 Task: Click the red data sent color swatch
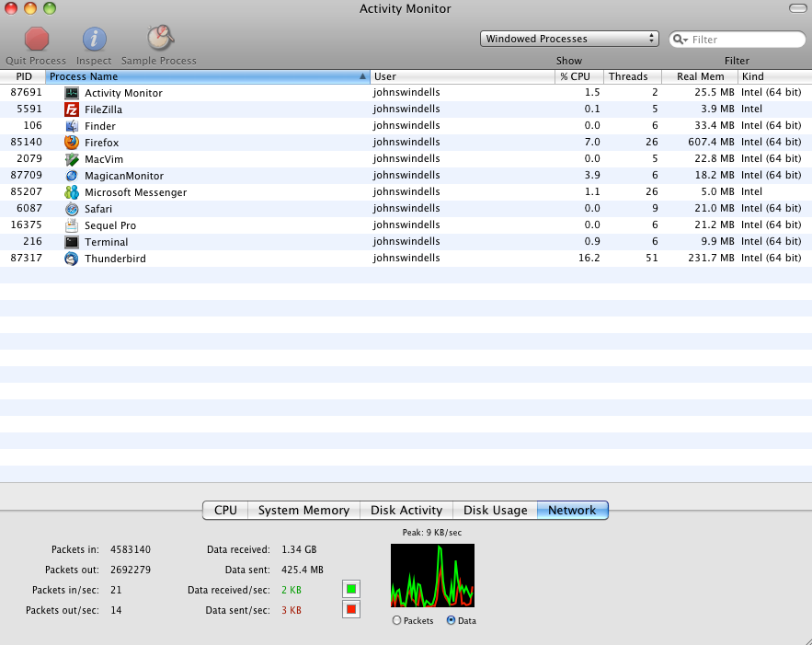pos(351,609)
